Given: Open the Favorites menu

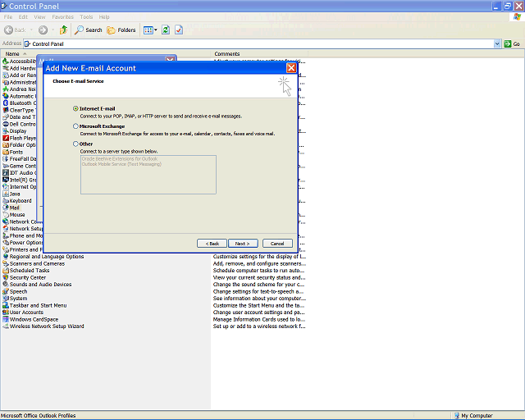Looking at the screenshot, I should point(62,16).
